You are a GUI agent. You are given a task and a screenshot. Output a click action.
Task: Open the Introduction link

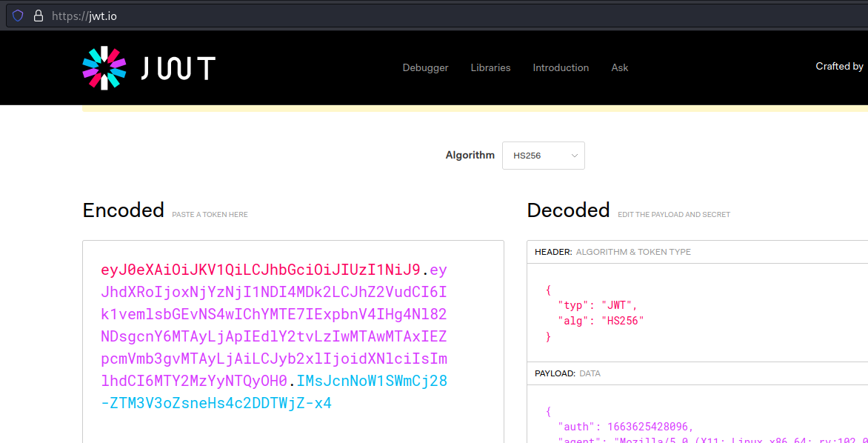(561, 67)
